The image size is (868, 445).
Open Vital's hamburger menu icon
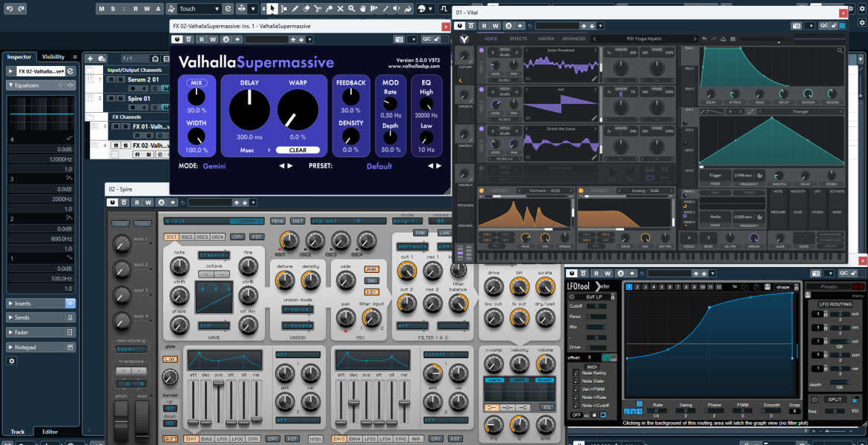pos(733,39)
